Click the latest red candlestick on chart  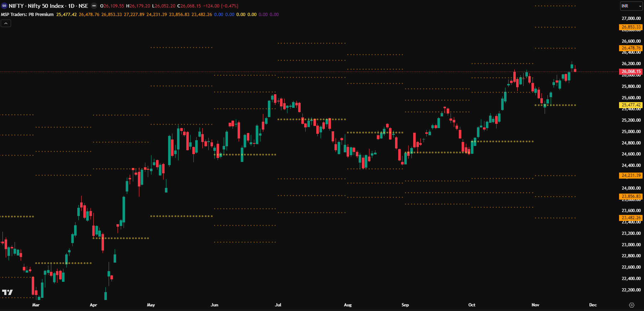575,70
